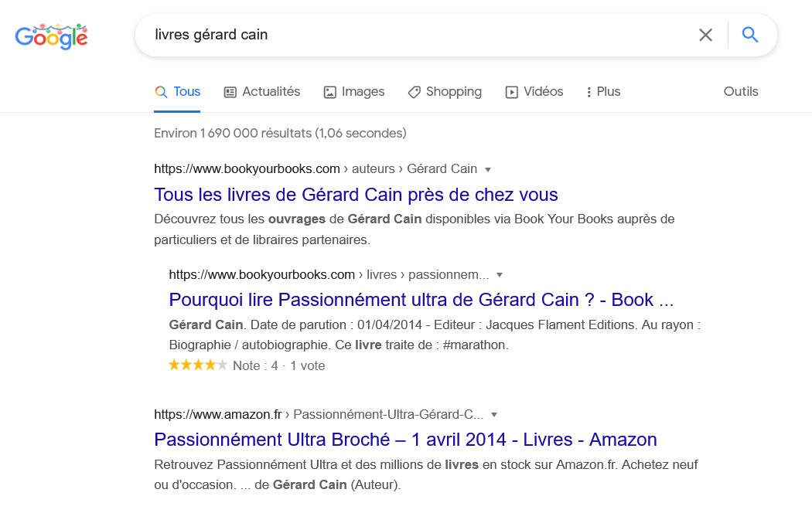Open the Shopping tab
The image size is (812, 513).
pos(445,91)
